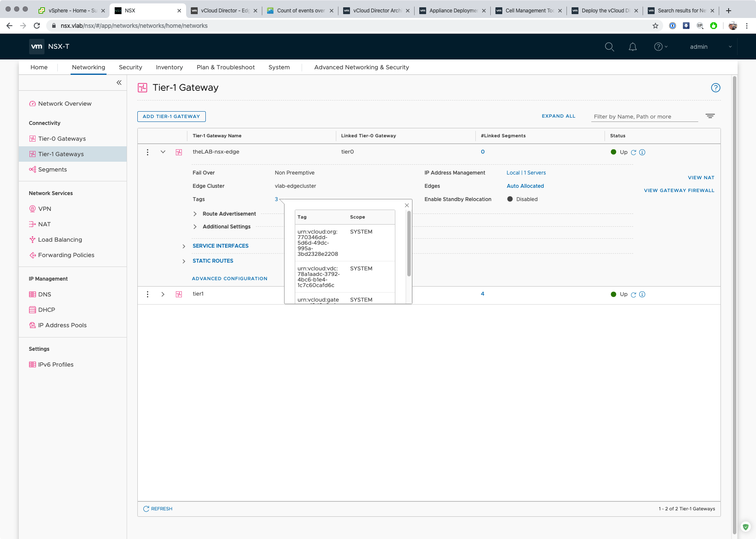This screenshot has height=539, width=756.
Task: Click the Filter by Name search field
Action: pos(644,116)
